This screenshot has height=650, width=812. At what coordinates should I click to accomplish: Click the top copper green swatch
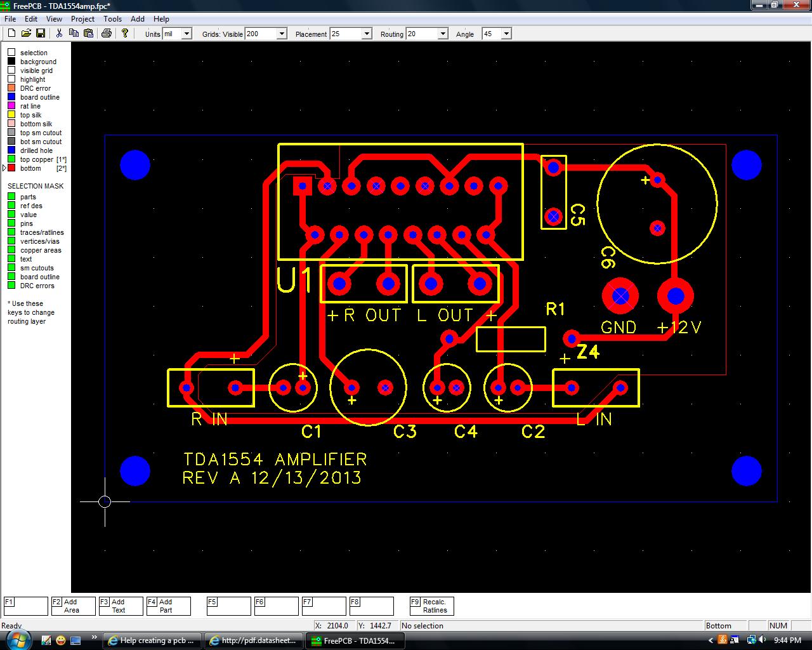[x=11, y=159]
